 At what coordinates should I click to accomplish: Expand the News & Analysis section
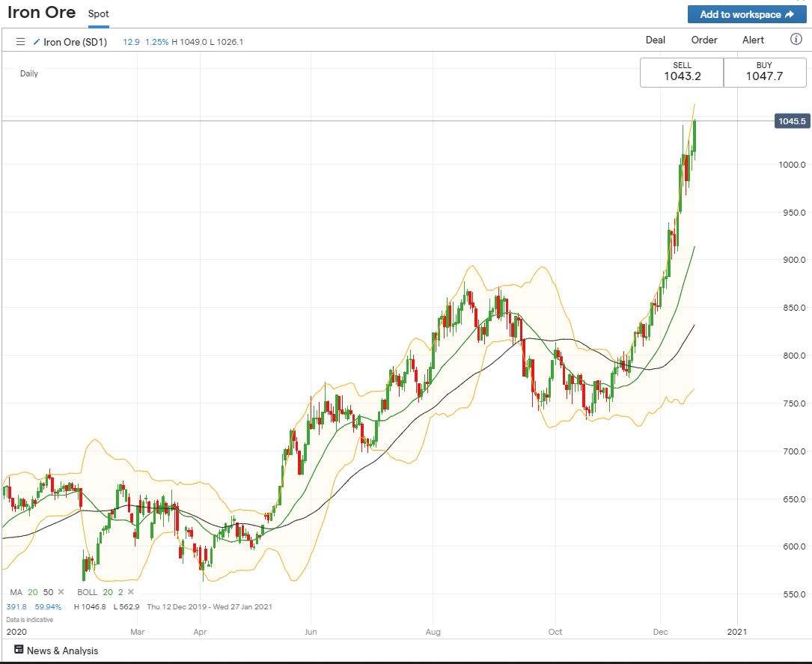(62, 651)
